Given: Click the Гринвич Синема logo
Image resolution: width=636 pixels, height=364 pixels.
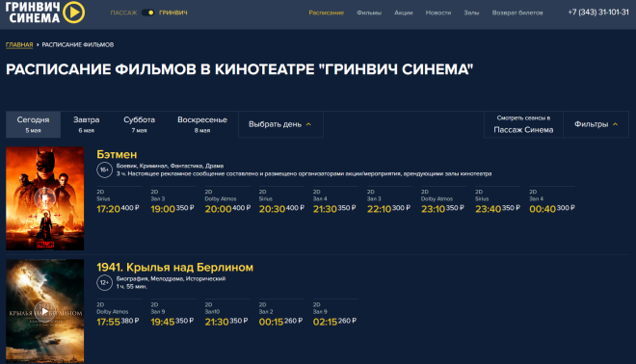Looking at the screenshot, I should pos(44,13).
